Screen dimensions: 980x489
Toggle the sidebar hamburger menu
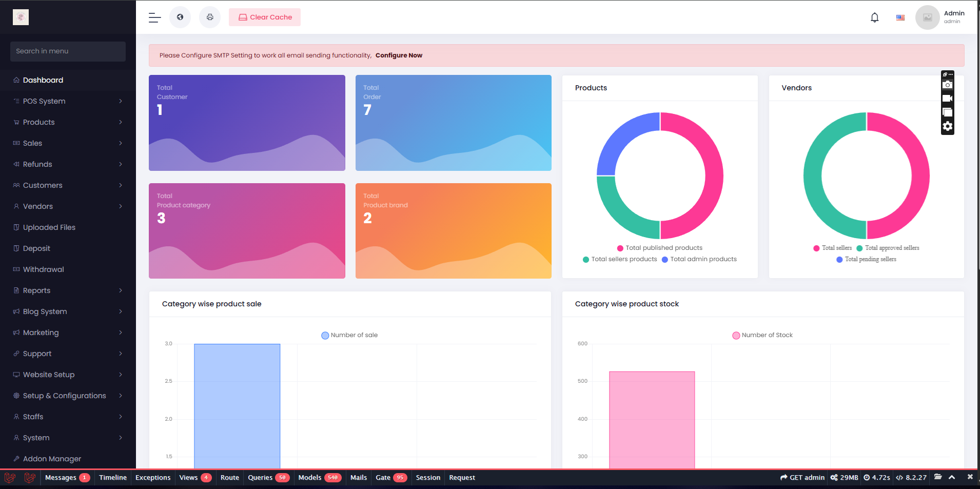pos(154,17)
